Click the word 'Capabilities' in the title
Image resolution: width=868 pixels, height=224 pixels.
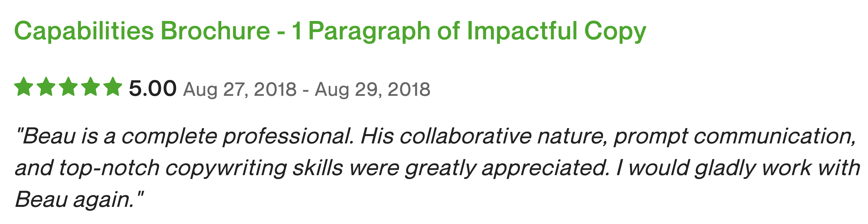[84, 32]
